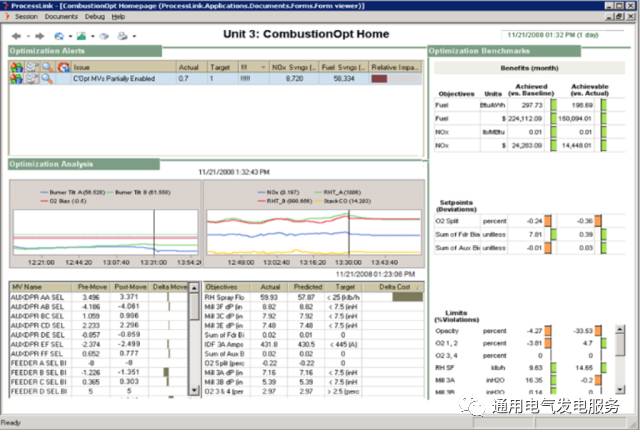640x435 pixels.
Task: Click mail icon on C'Opt MVs alert row
Action: [x=32, y=78]
